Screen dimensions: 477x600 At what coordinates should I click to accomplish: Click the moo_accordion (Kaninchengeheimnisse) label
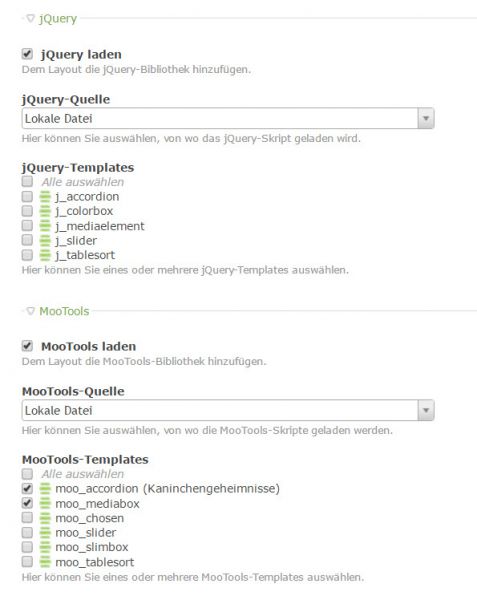(x=168, y=489)
